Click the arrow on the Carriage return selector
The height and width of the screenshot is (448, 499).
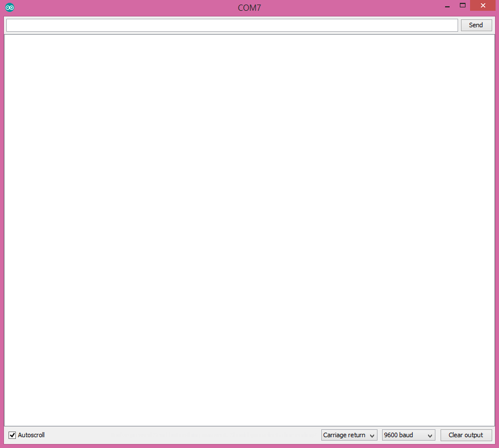tap(372, 436)
